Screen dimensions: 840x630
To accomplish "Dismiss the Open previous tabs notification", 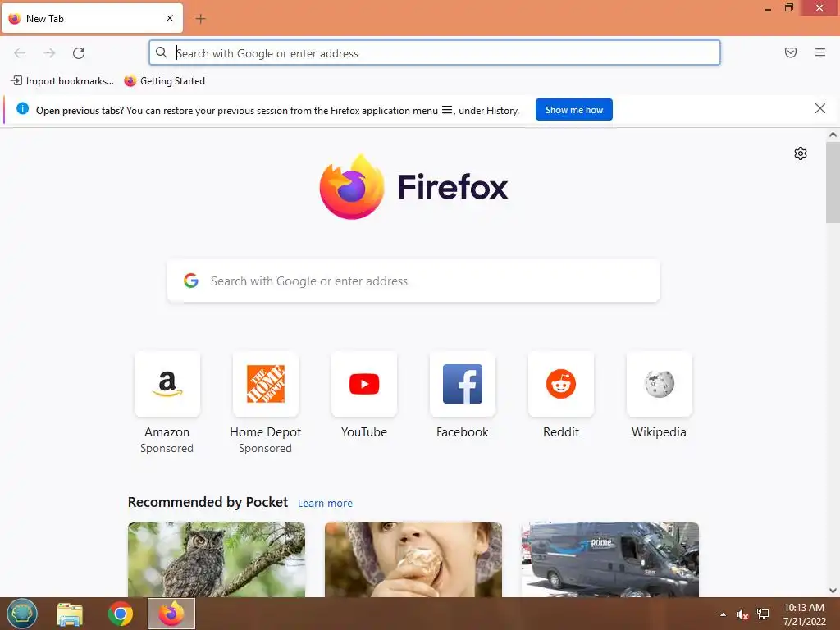I will click(820, 109).
